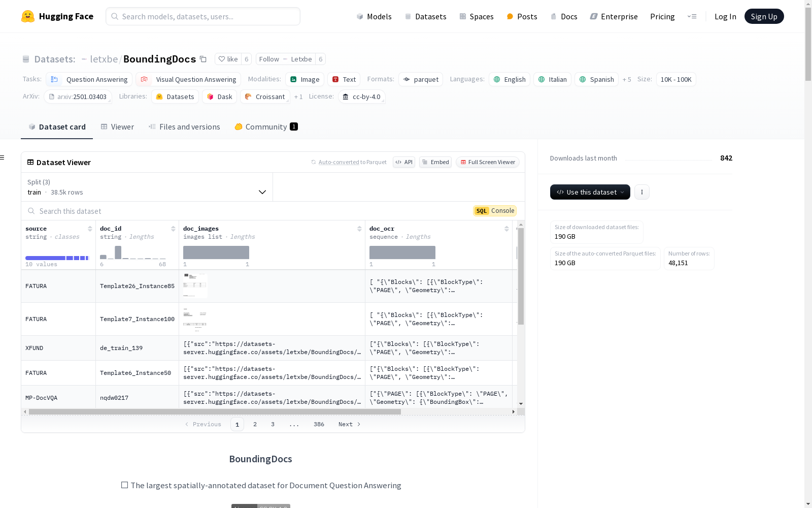Image resolution: width=812 pixels, height=508 pixels.
Task: Like the BoundingDocs dataset
Action: tap(228, 59)
